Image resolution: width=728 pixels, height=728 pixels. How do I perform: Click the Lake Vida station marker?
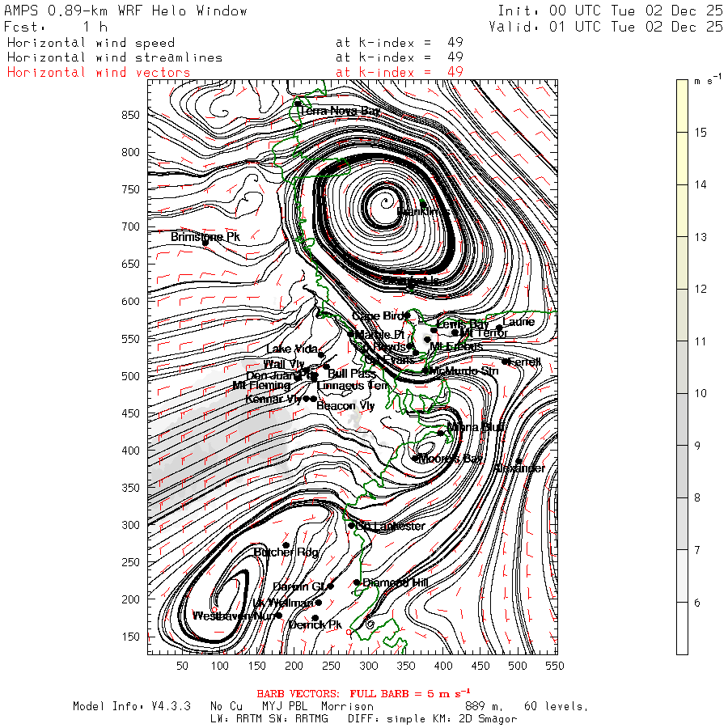[321, 354]
